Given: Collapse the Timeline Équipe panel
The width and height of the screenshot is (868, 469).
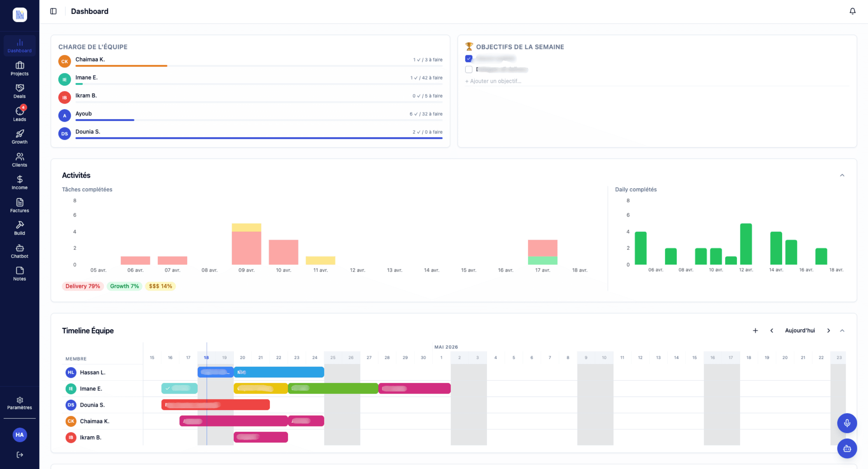Looking at the screenshot, I should point(842,331).
